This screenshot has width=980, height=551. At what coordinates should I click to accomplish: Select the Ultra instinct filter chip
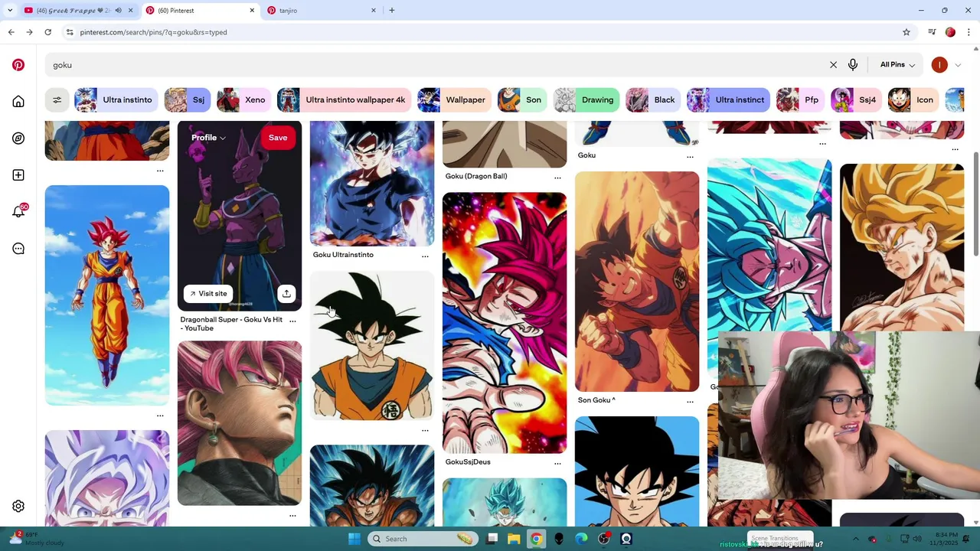728,100
